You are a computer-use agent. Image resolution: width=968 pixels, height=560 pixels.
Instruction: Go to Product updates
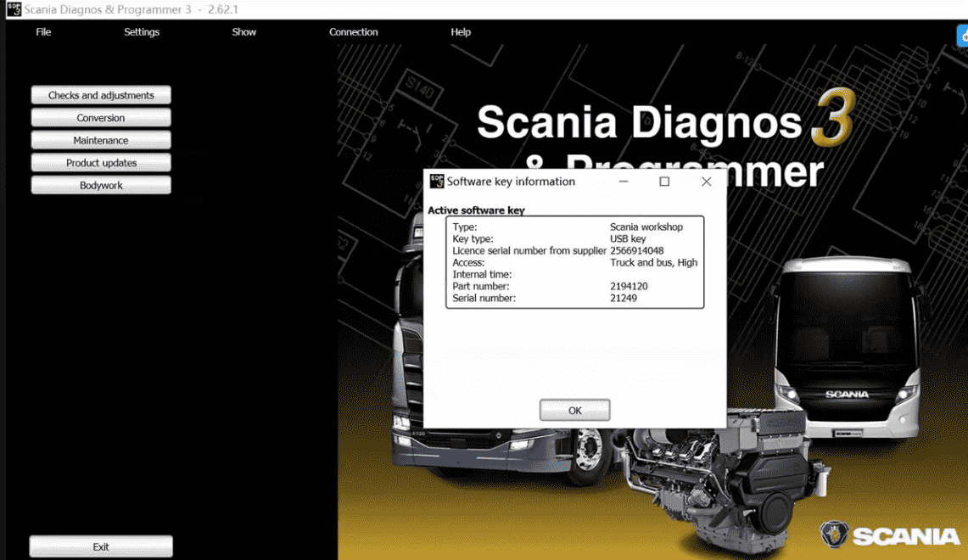(x=101, y=163)
